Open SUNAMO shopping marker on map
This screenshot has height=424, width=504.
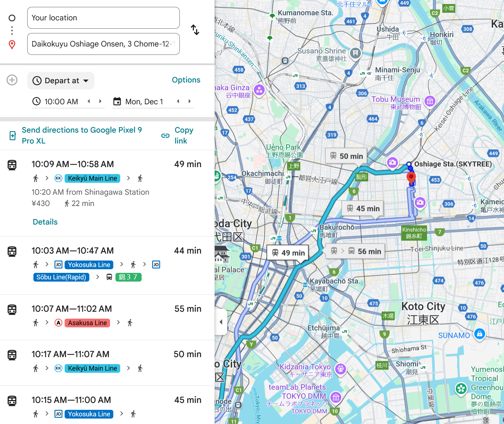click(x=480, y=334)
